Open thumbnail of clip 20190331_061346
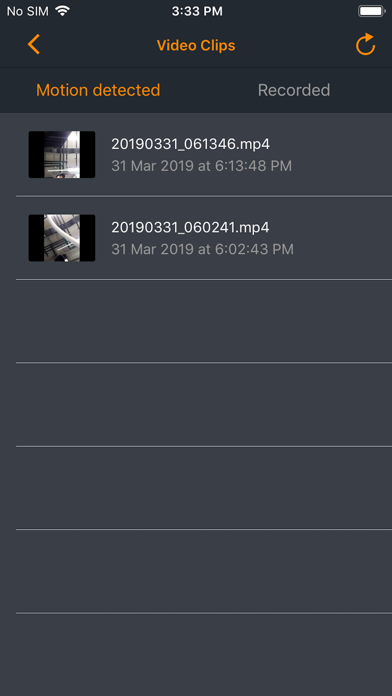This screenshot has height=696, width=392. 62,154
